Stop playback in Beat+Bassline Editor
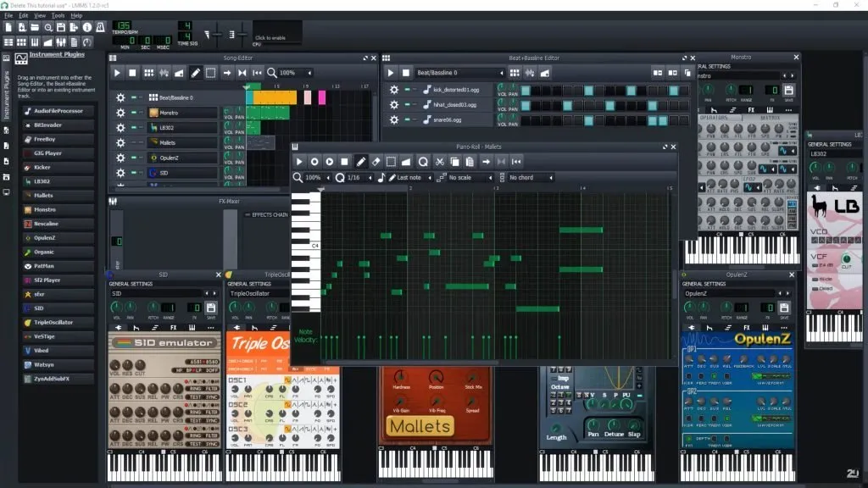Image resolution: width=868 pixels, height=488 pixels. click(x=407, y=74)
